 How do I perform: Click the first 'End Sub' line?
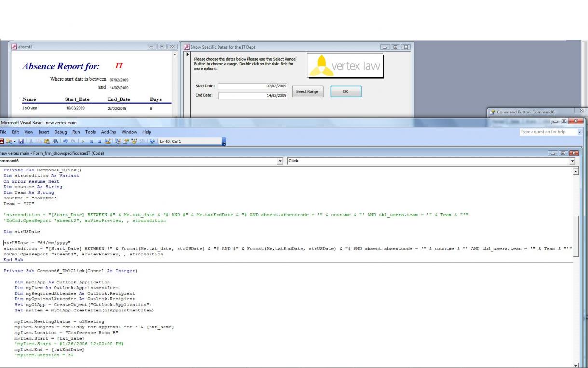click(x=14, y=259)
